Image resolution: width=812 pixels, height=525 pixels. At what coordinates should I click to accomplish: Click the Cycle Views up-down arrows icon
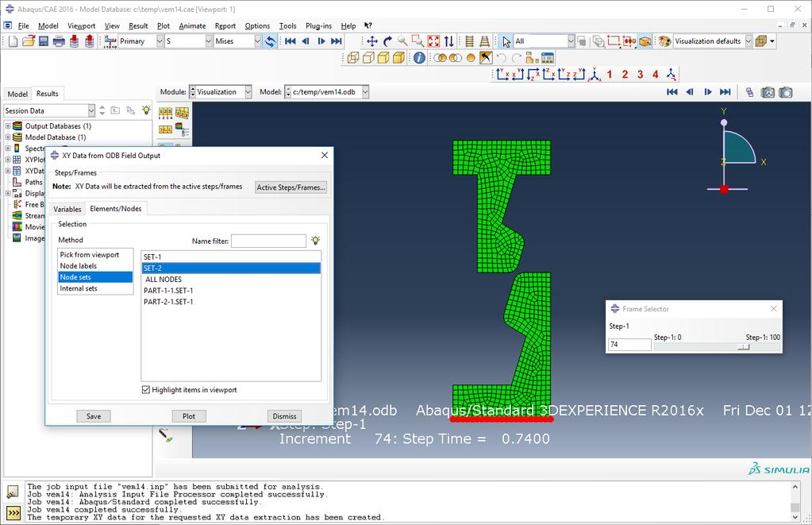coord(448,41)
